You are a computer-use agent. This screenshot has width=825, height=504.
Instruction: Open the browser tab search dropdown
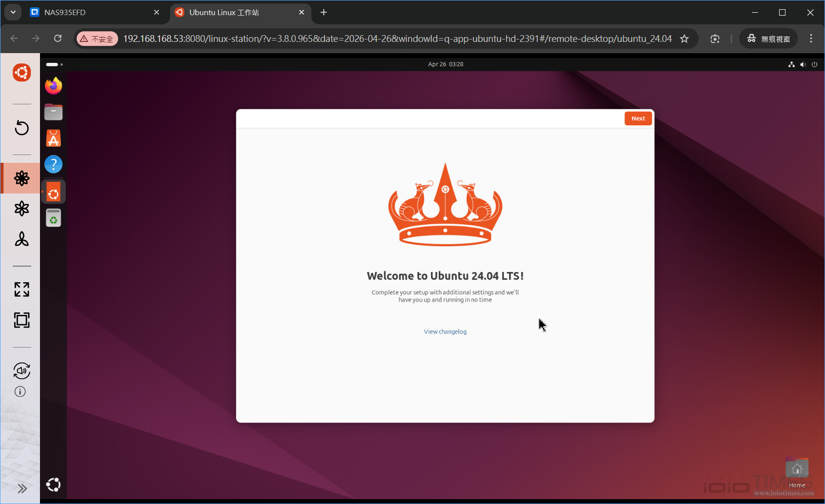click(13, 12)
